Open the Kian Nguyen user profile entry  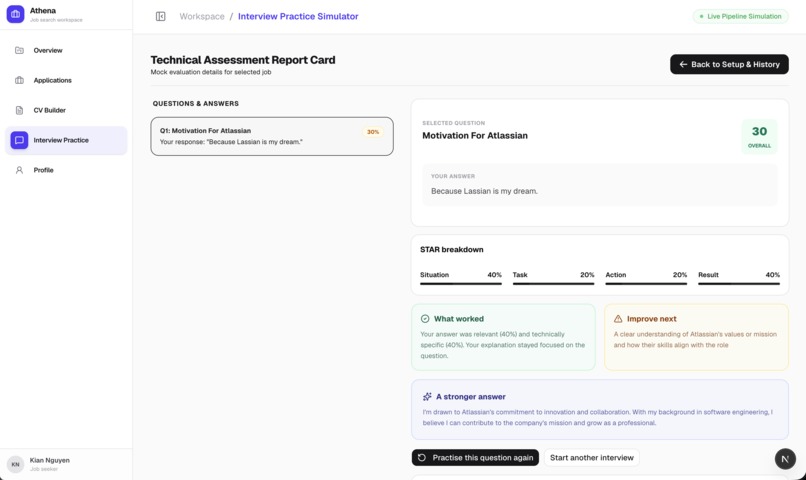click(x=66, y=464)
